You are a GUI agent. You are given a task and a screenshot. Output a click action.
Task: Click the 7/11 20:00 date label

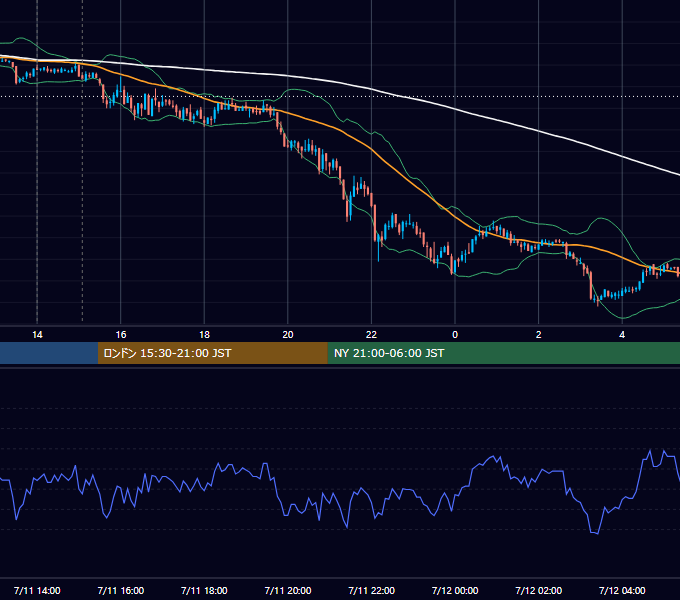[x=288, y=590]
